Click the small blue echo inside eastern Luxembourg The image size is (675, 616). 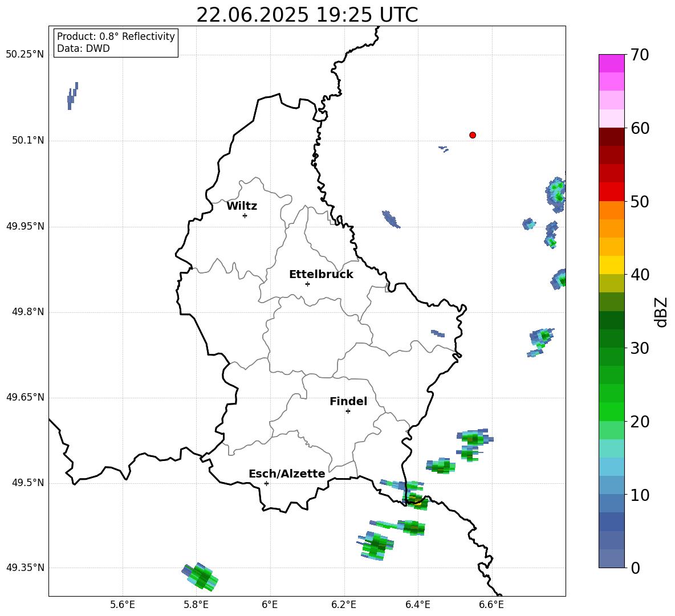pyautogui.click(x=438, y=333)
